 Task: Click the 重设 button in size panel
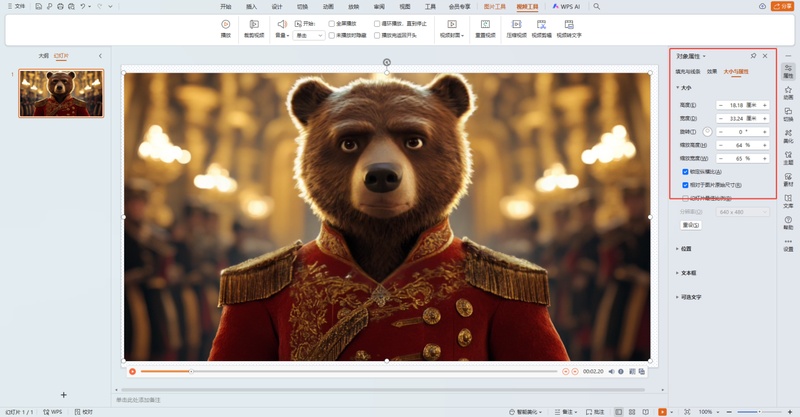coord(689,225)
